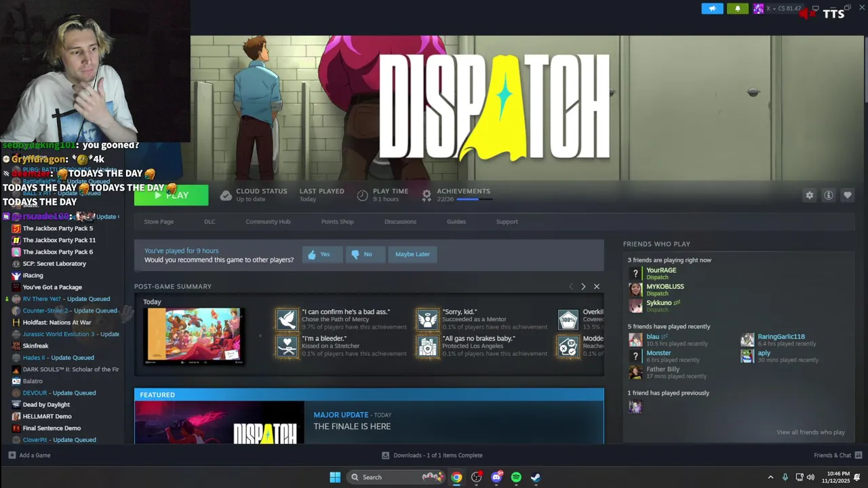Select Balatro in library list
Viewport: 868px width, 488px height.
tap(33, 381)
